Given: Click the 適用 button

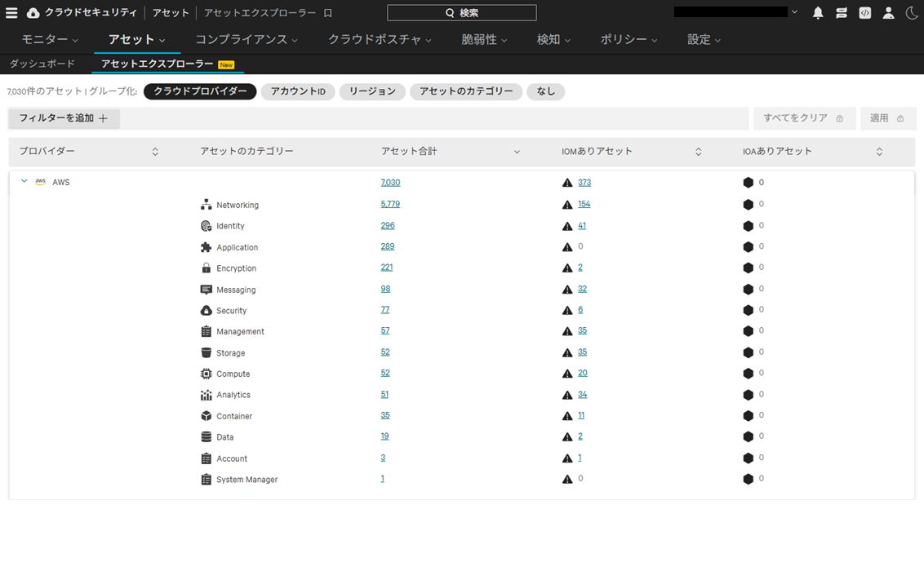Looking at the screenshot, I should pos(888,118).
